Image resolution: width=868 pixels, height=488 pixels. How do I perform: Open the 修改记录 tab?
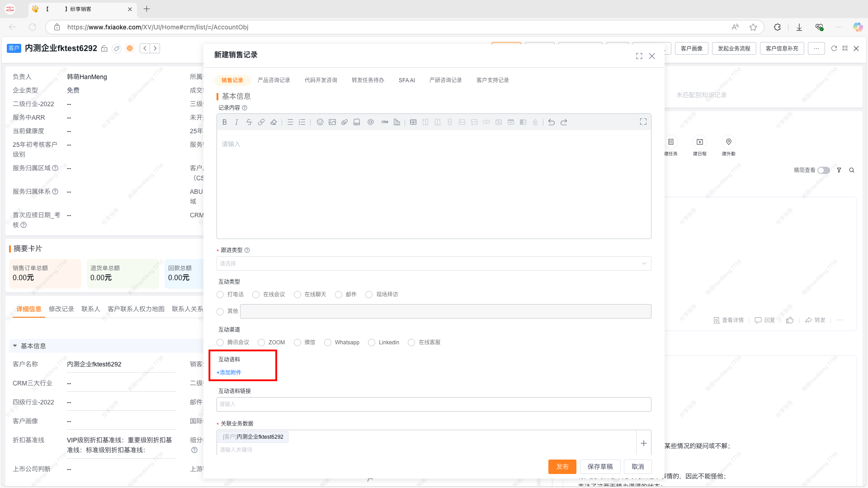pyautogui.click(x=61, y=309)
